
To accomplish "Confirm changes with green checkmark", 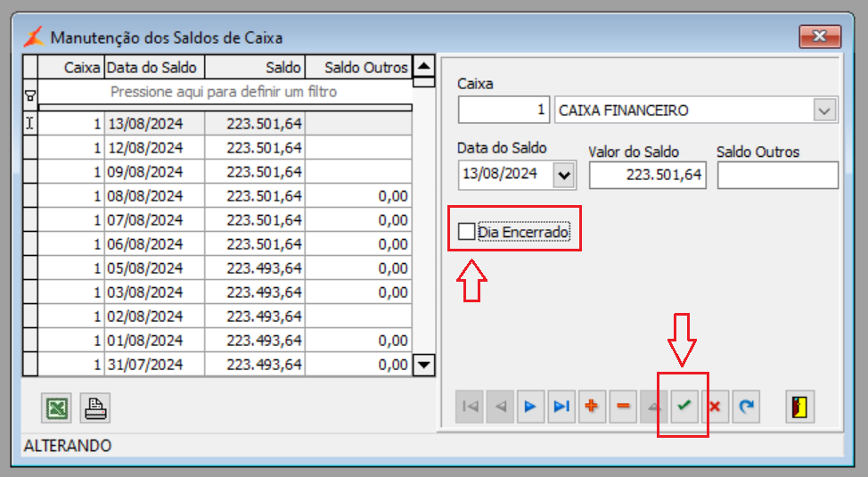I will click(684, 407).
